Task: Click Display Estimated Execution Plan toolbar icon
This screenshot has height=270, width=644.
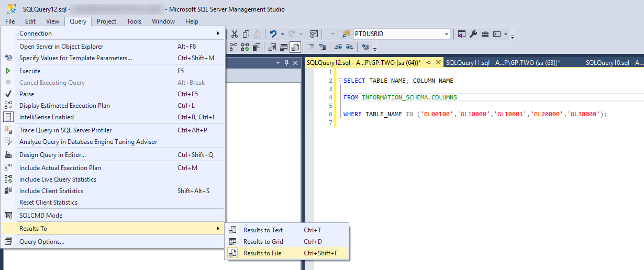Action: click(234, 47)
